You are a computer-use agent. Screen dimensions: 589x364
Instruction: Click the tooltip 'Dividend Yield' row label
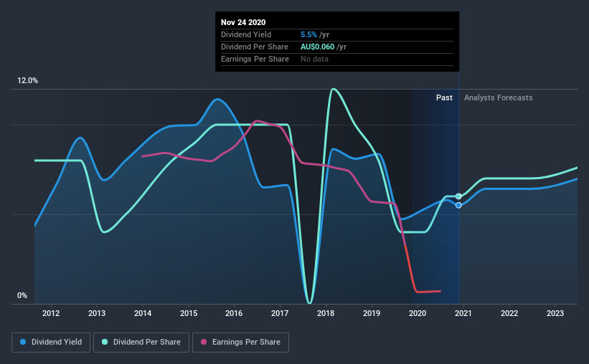(246, 34)
